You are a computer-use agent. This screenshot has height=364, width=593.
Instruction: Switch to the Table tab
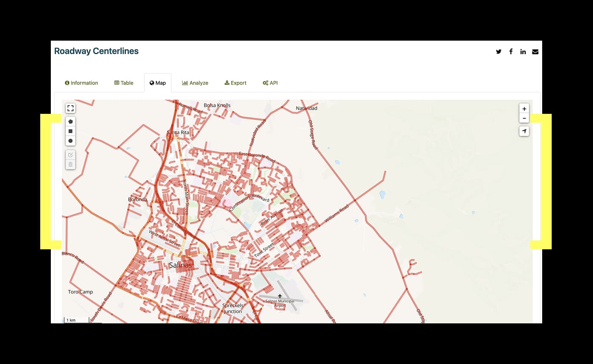pyautogui.click(x=124, y=83)
